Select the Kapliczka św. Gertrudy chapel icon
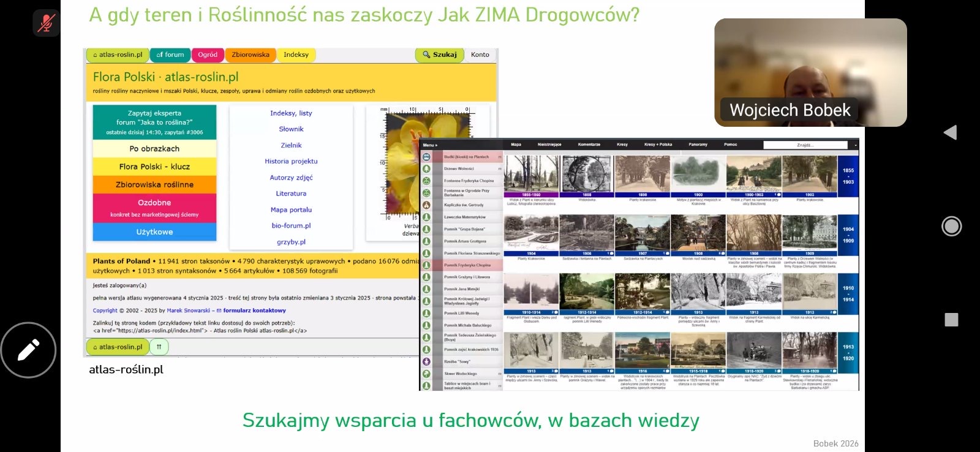Viewport: 980px width, 452px height. (426, 205)
